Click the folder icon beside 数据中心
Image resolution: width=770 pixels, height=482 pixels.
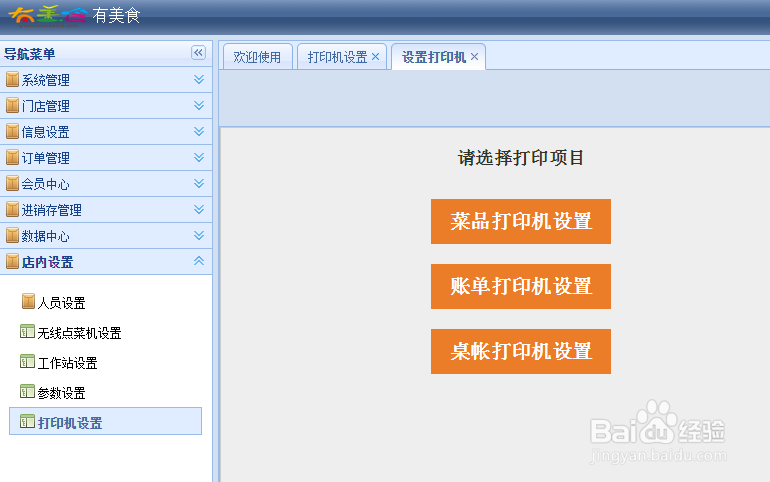tap(12, 235)
